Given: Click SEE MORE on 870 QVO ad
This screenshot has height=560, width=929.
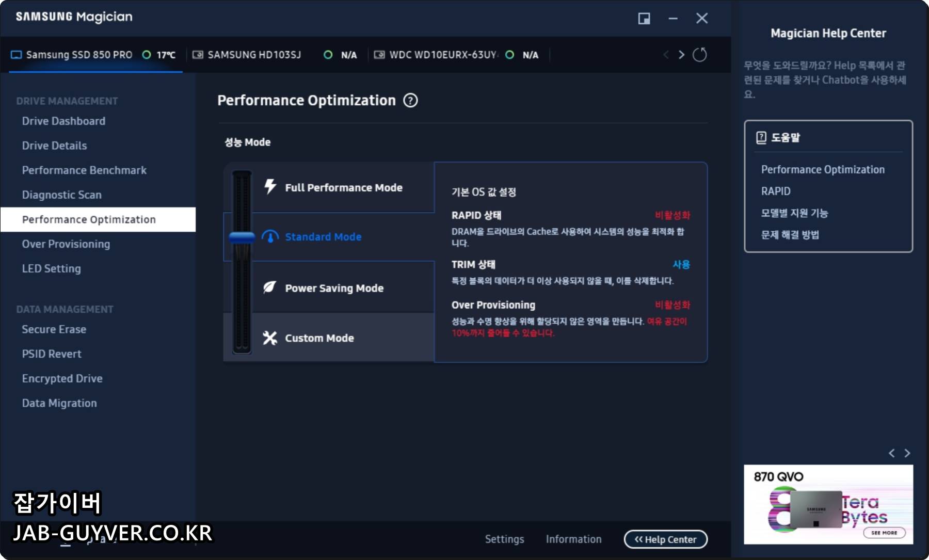Looking at the screenshot, I should [x=884, y=533].
